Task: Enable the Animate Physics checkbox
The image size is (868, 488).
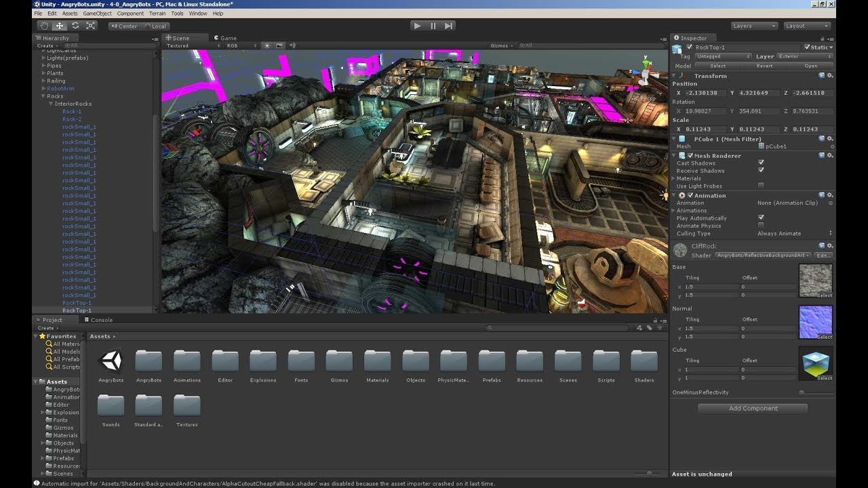Action: (x=761, y=225)
